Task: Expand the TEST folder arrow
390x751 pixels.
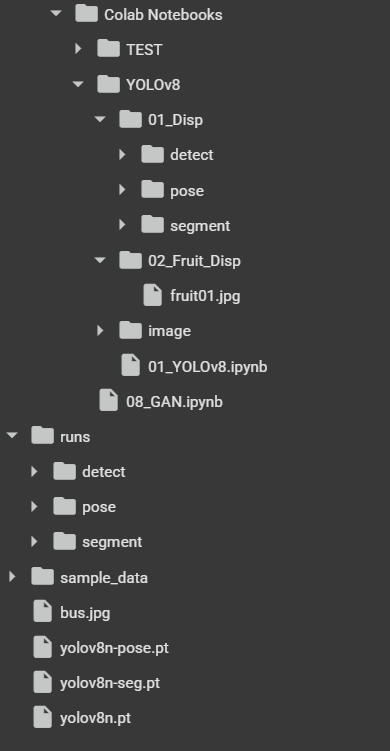Action: 78,49
